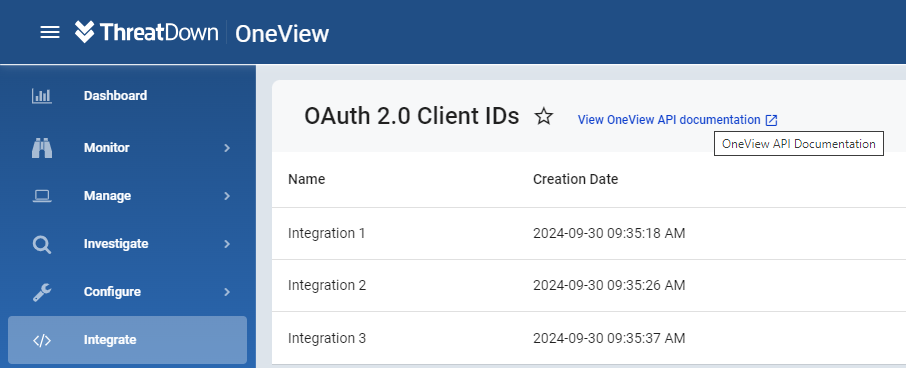Sort by the Creation Date column header
Screen dimensions: 906x368
point(575,179)
